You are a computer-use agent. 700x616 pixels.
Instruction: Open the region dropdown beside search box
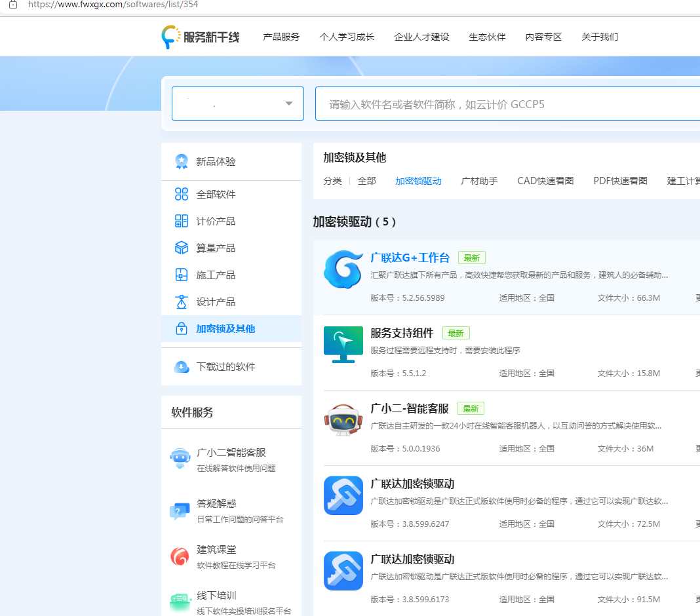pos(238,104)
